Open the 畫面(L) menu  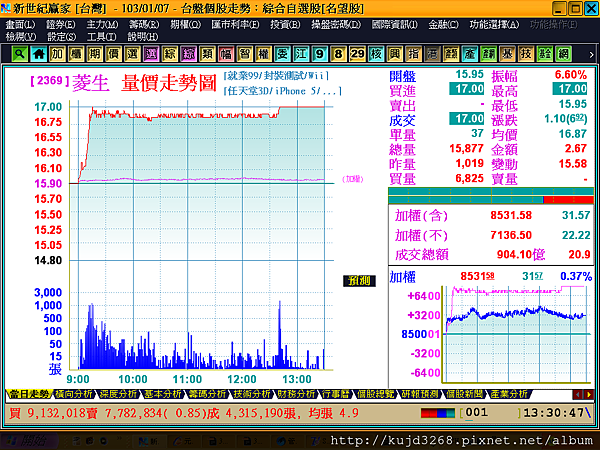click(20, 24)
